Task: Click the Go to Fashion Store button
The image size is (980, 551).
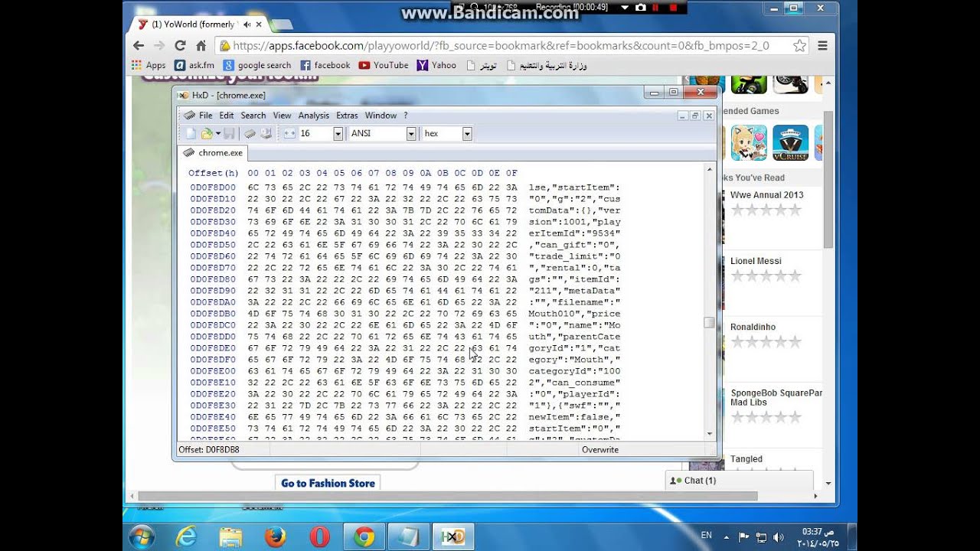Action: click(328, 483)
